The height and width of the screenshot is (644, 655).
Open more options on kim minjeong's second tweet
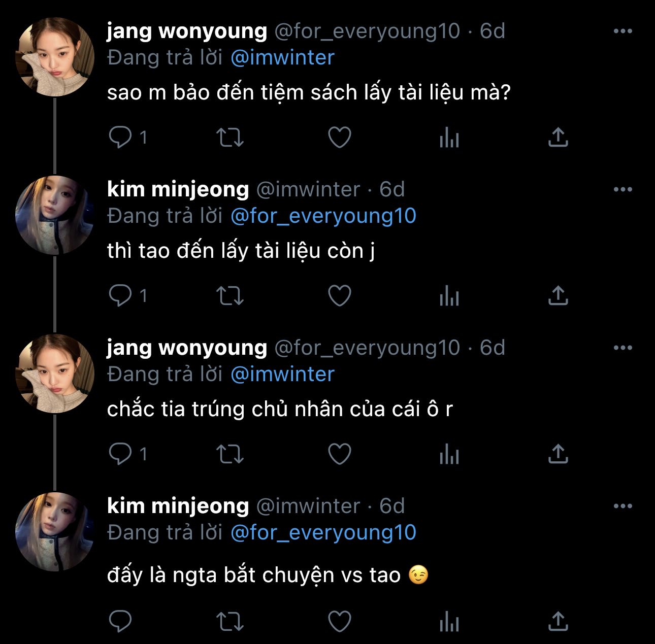coord(623,506)
